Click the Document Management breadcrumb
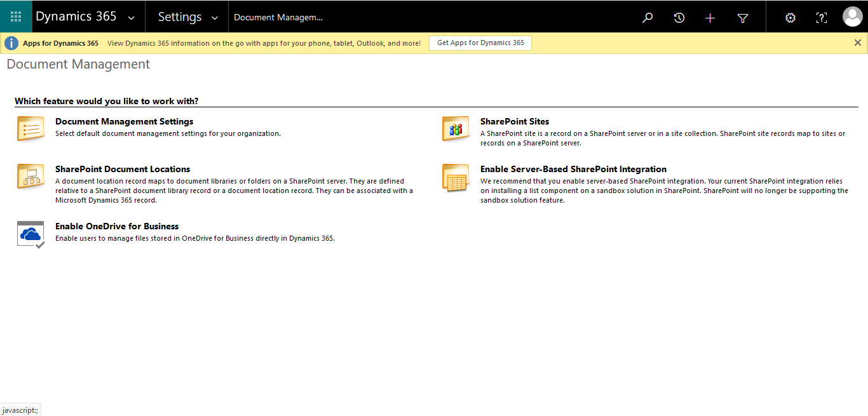This screenshot has height=416, width=868. pos(278,17)
